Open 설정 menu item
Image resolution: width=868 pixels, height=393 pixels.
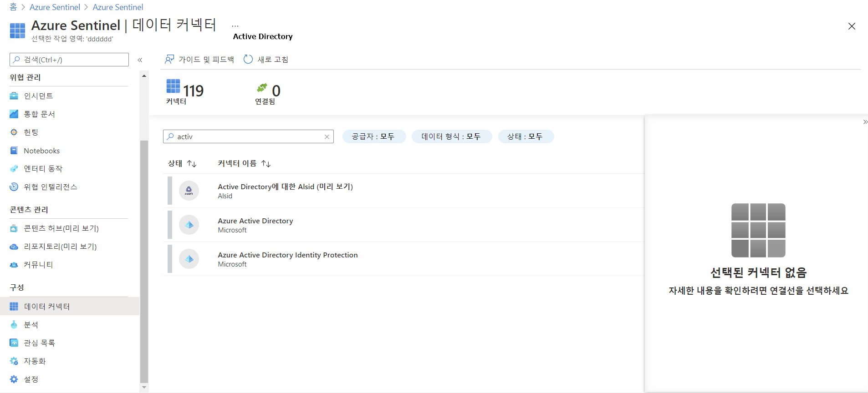point(31,379)
